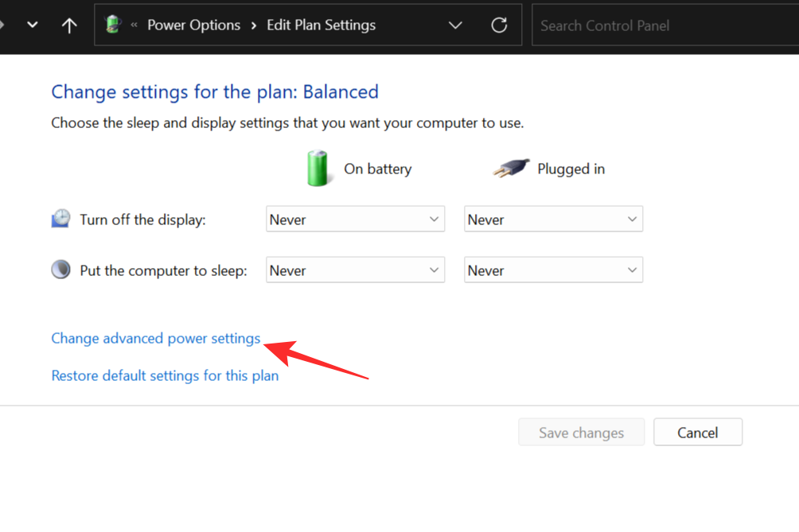Navigate to Power Options breadcrumb
The image size is (799, 532).
[193, 25]
